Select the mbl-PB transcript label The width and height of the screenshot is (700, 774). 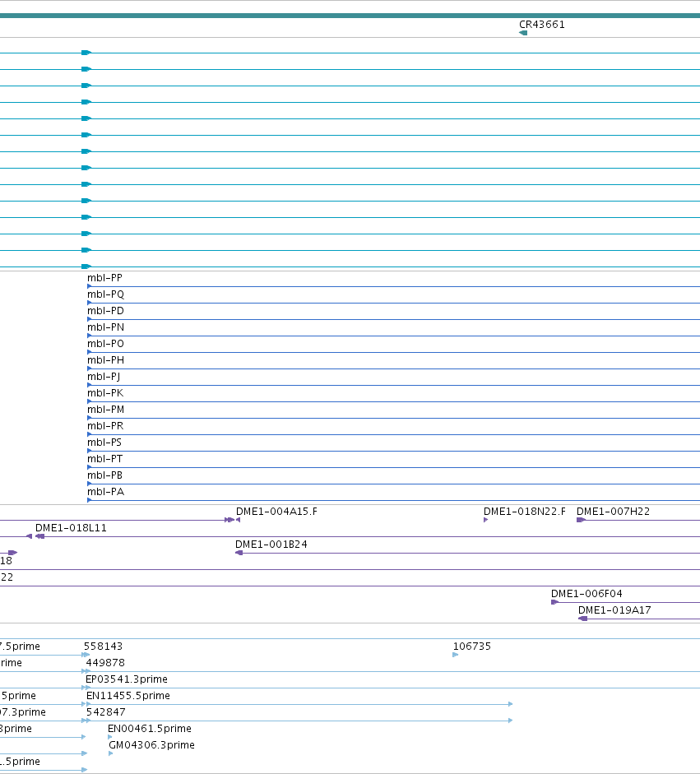[x=105, y=475]
